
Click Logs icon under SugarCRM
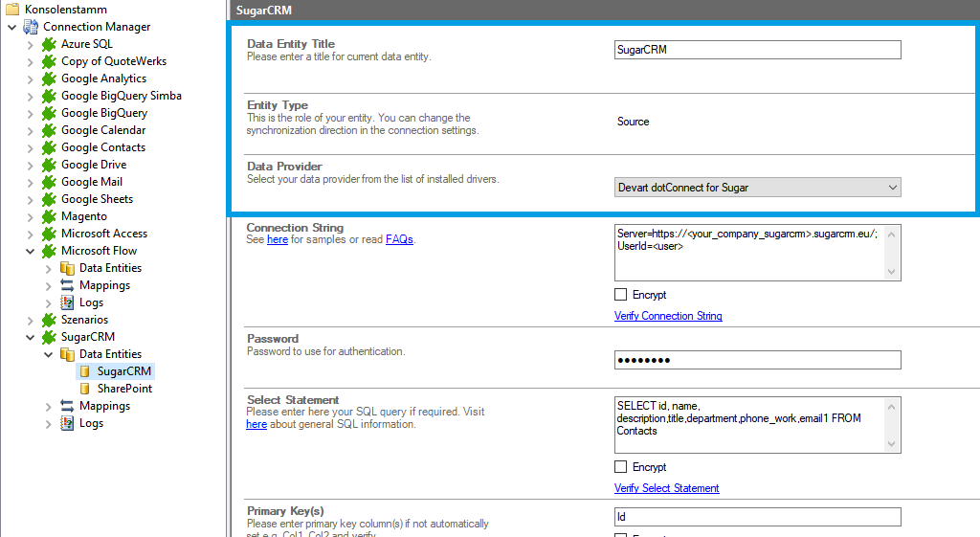[x=67, y=423]
